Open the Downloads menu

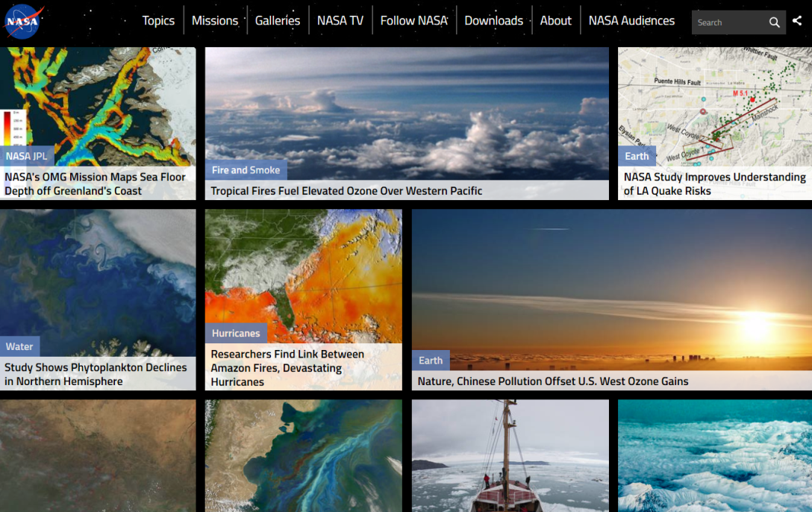(x=493, y=21)
